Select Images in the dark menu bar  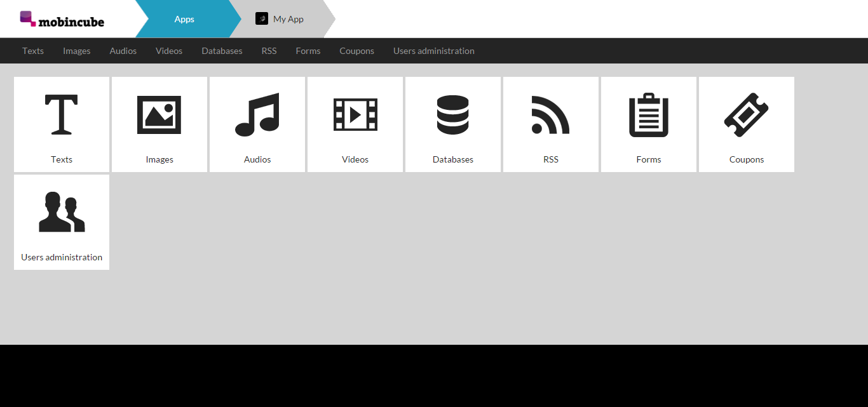(77, 51)
